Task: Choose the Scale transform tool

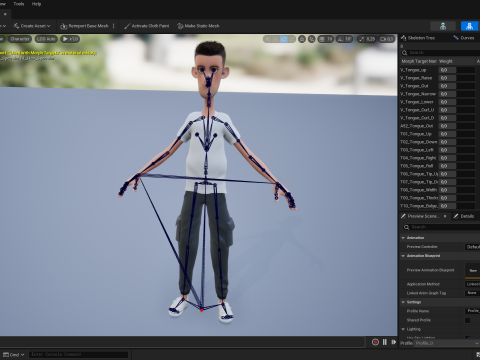Action: [291, 39]
